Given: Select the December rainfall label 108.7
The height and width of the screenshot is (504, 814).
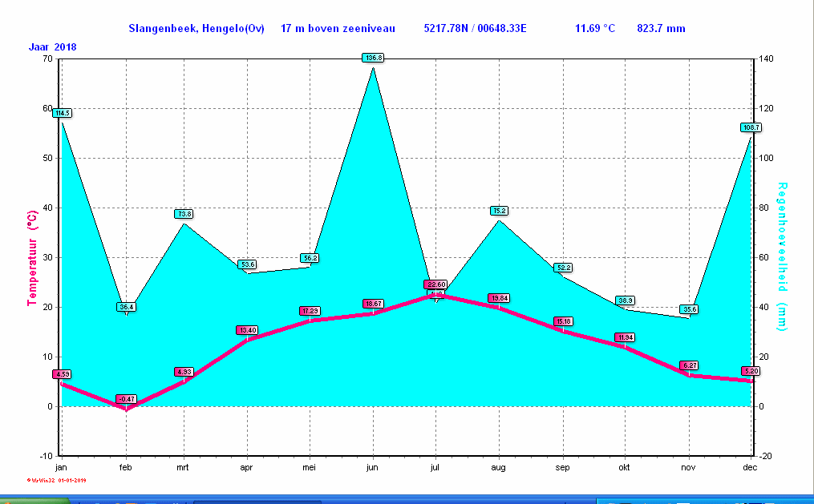Looking at the screenshot, I should [751, 127].
